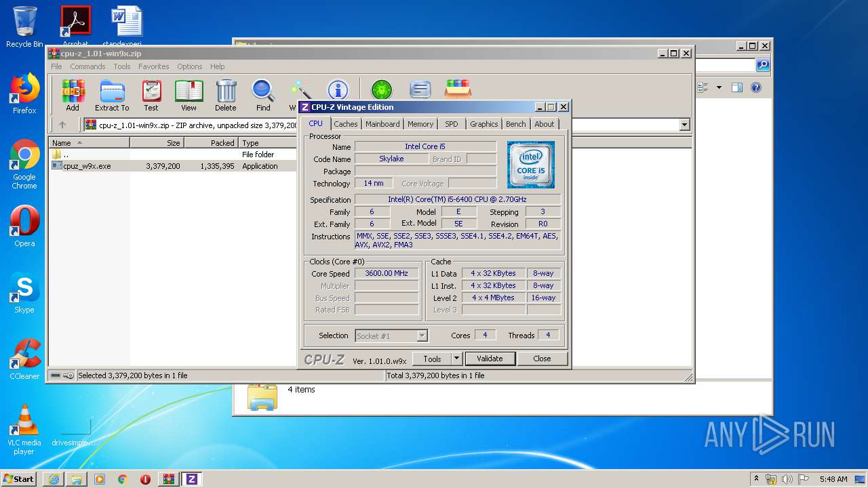Open WinRAR Tools menu
The image size is (868, 488).
[122, 66]
